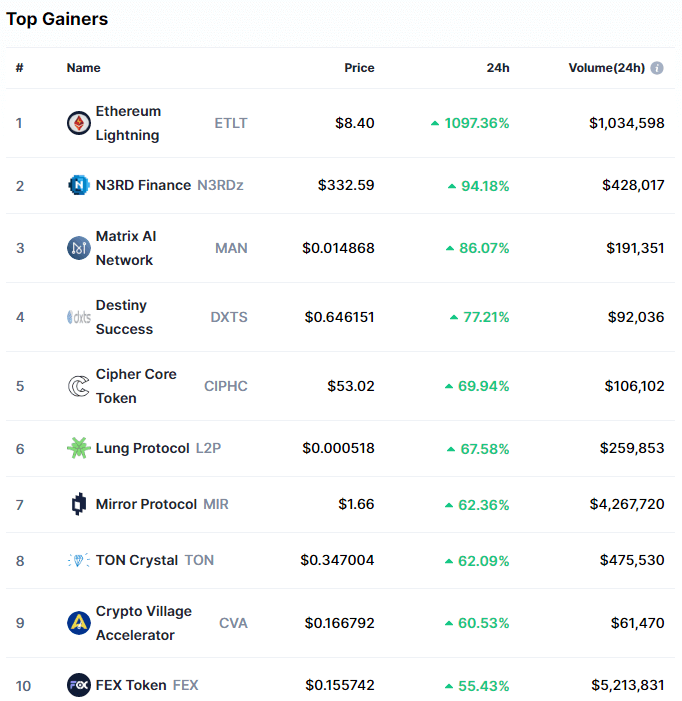Sort by the Price column header
The image size is (682, 701).
point(359,68)
